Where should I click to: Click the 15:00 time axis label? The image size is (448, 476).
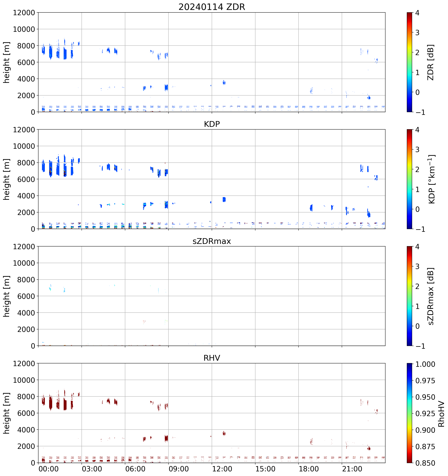(265, 469)
